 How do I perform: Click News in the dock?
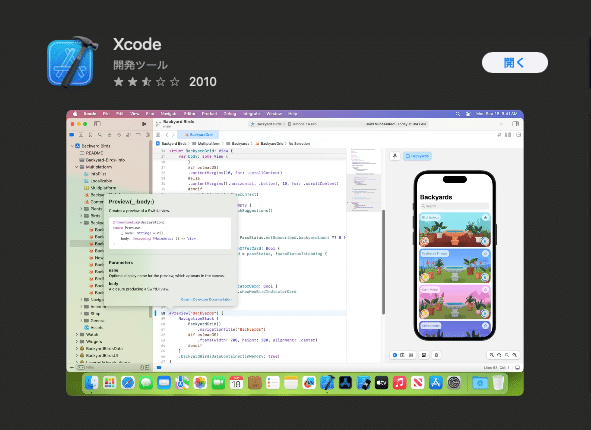click(418, 383)
